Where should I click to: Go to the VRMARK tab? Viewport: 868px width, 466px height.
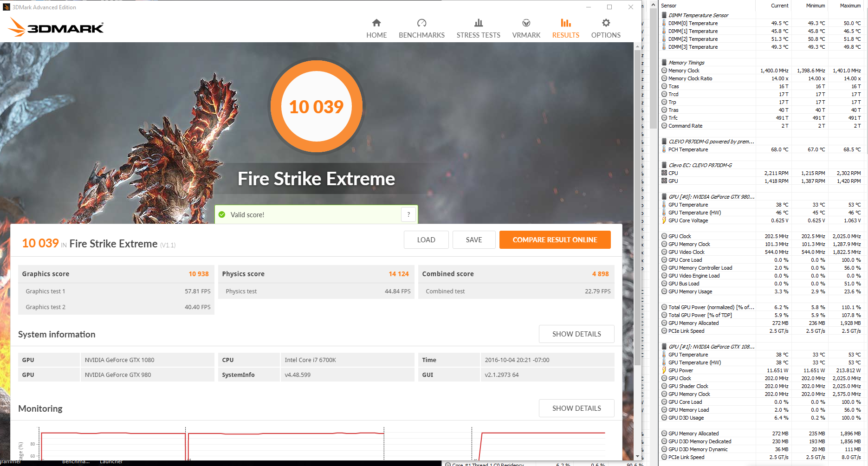pyautogui.click(x=526, y=29)
